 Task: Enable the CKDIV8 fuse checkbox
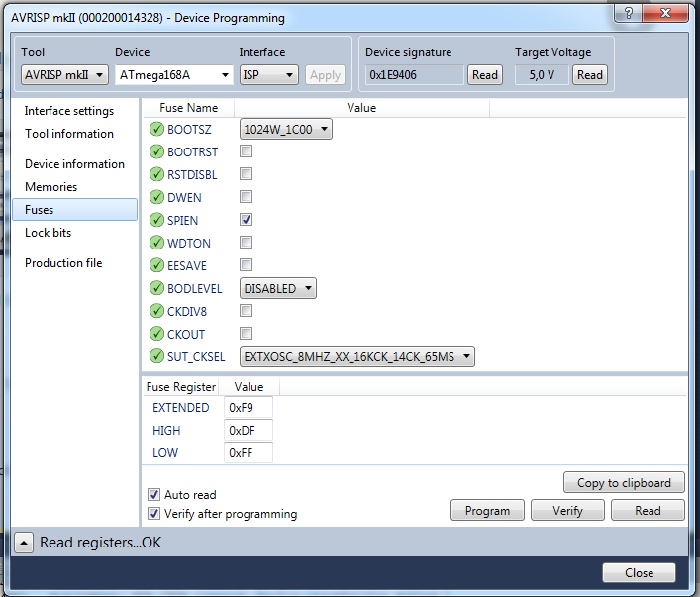(x=246, y=310)
